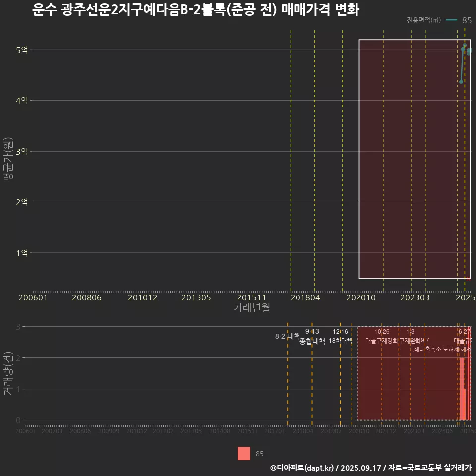
Task: Click the 2 label on volume chart axis
Action: click(x=18, y=358)
